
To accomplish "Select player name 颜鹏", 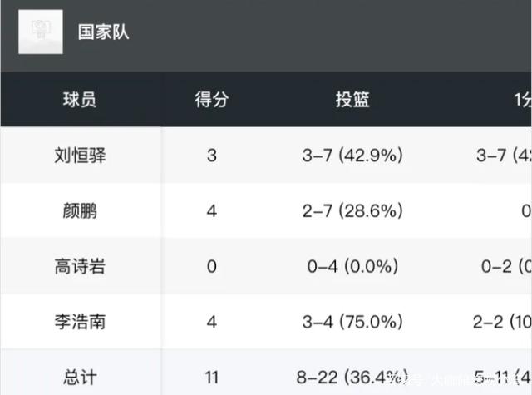I will [x=80, y=211].
